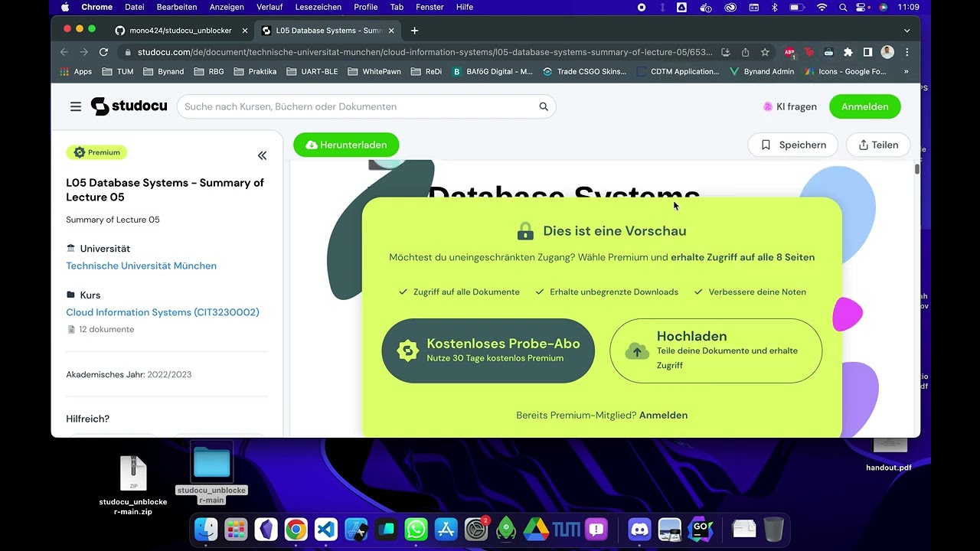Open the TUM bookmarks folder
The height and width of the screenshot is (551, 980).
[118, 71]
